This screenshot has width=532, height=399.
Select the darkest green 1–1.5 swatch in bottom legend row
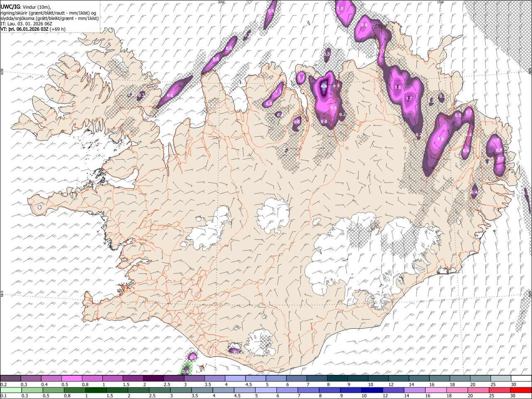pyautogui.click(x=96, y=390)
